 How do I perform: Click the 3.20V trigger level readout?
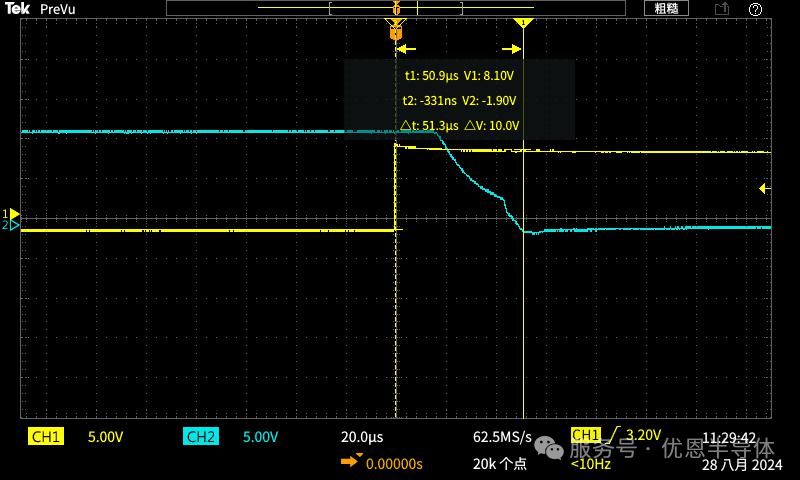coord(643,435)
